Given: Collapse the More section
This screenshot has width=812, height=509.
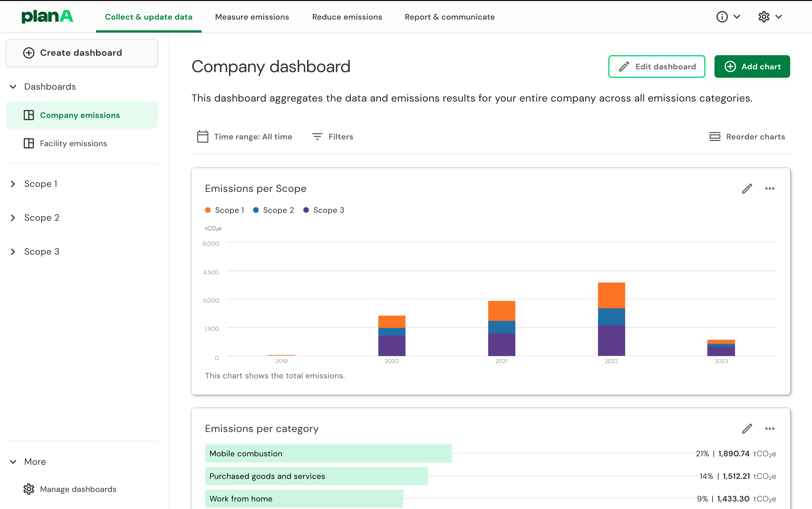Looking at the screenshot, I should tap(13, 462).
